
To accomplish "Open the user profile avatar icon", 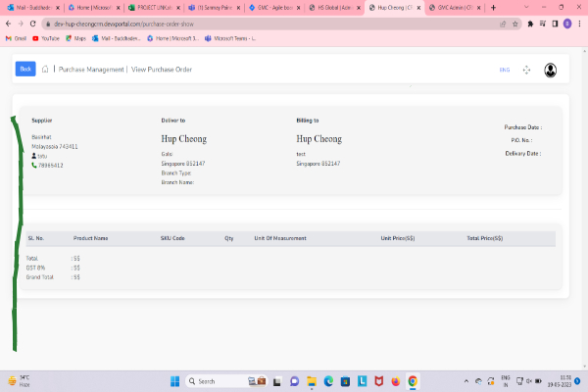I will pos(551,70).
